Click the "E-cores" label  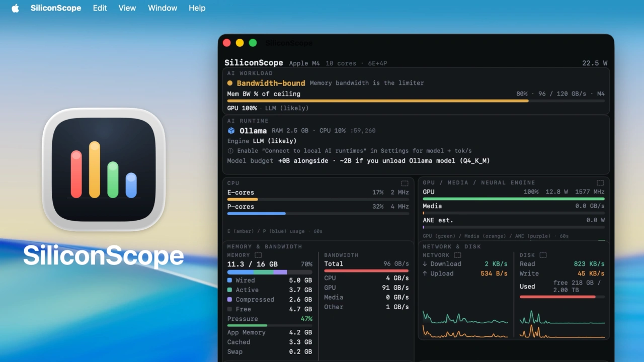coord(240,193)
